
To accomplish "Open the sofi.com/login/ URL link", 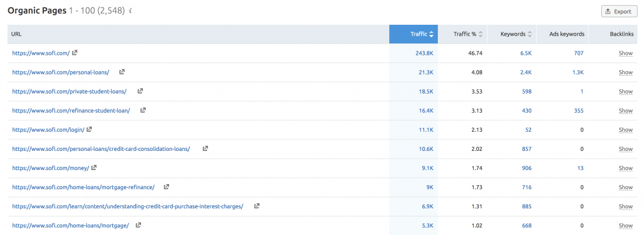I will pos(48,129).
